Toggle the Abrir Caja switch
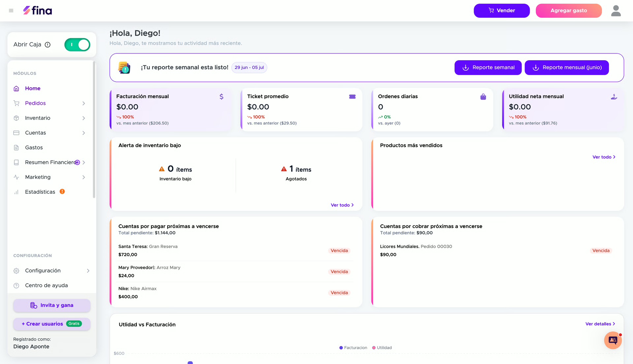Screen dimensions: 633x364 [77, 45]
